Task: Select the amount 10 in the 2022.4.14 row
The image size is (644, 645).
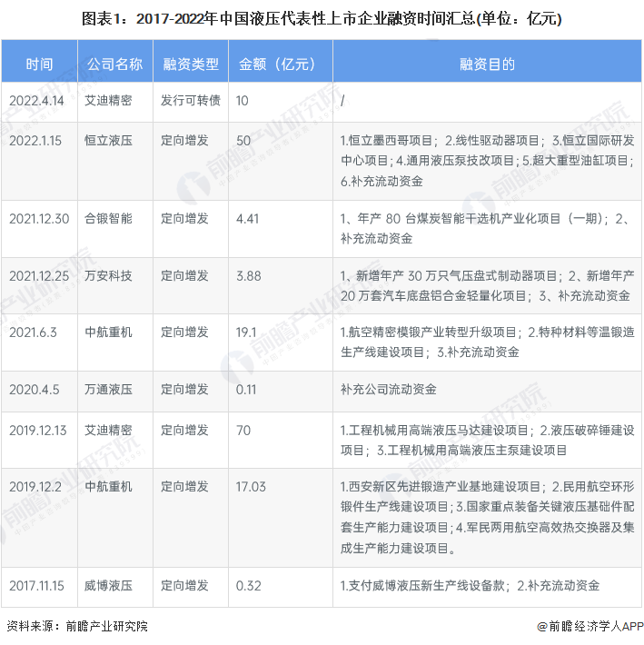Action: pyautogui.click(x=243, y=100)
